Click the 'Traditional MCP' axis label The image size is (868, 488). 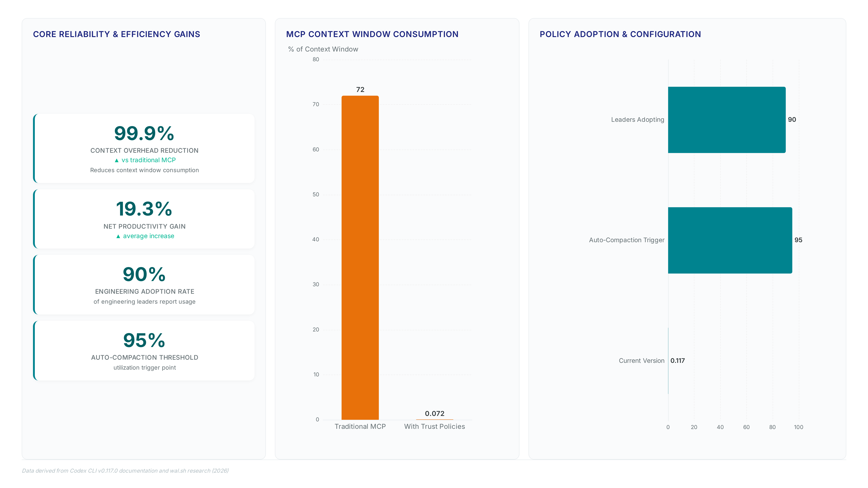(360, 426)
